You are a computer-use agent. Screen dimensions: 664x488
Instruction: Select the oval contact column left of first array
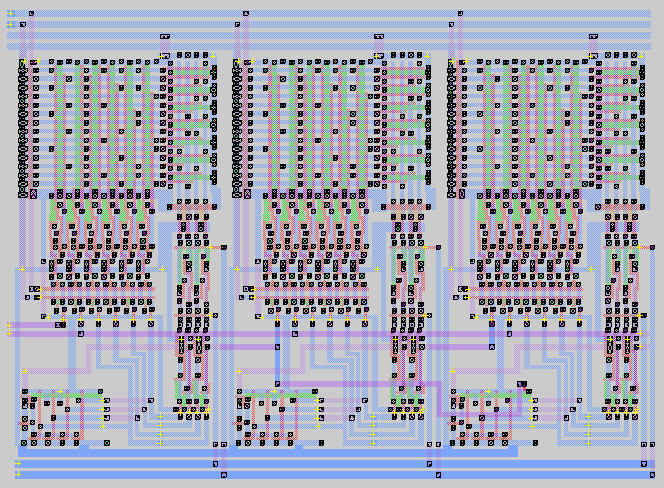pos(21,128)
